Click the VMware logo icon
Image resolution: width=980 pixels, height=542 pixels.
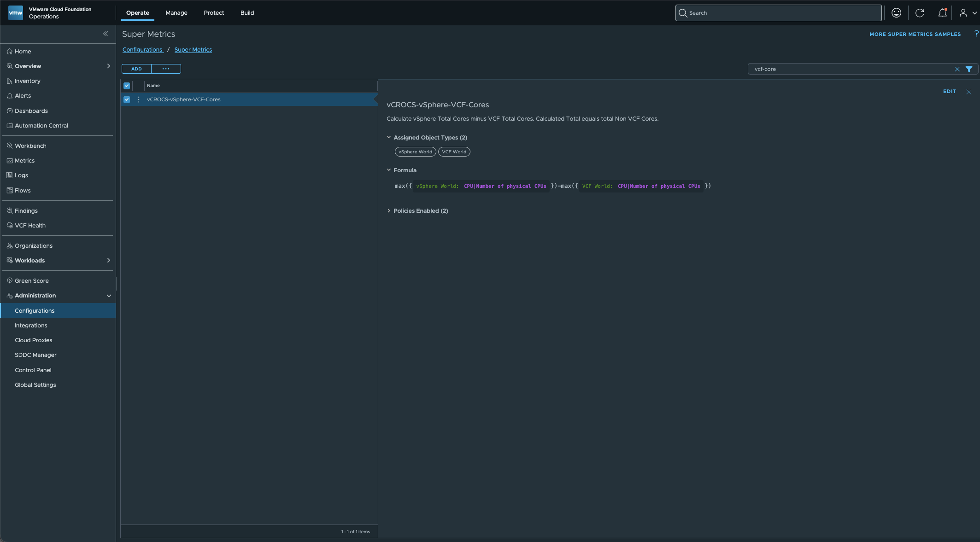16,13
